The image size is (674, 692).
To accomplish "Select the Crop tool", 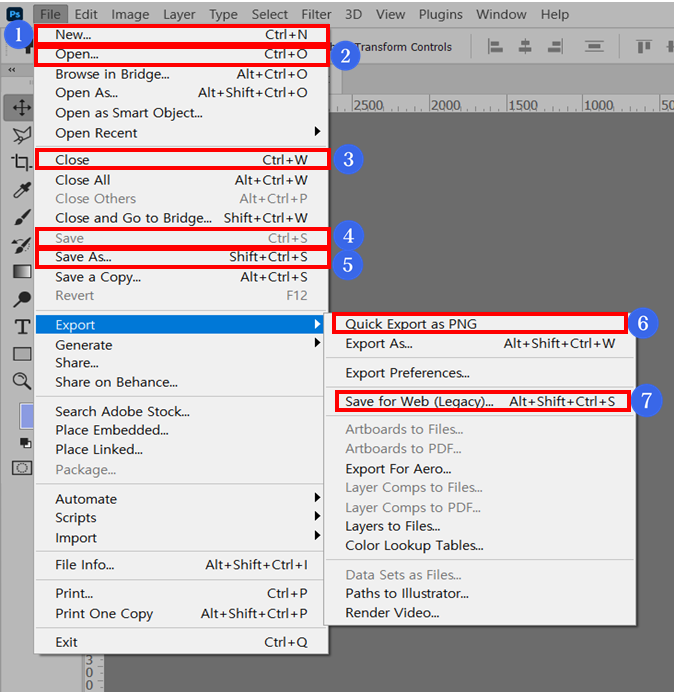I will [x=21, y=162].
